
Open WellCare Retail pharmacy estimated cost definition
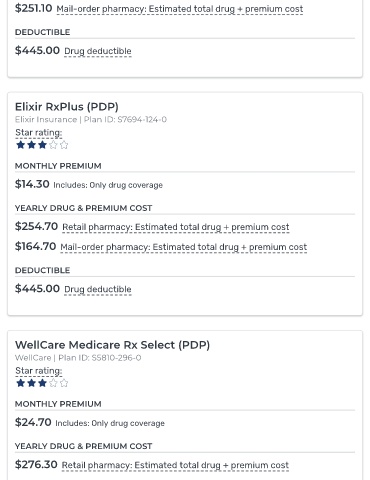[175, 465]
